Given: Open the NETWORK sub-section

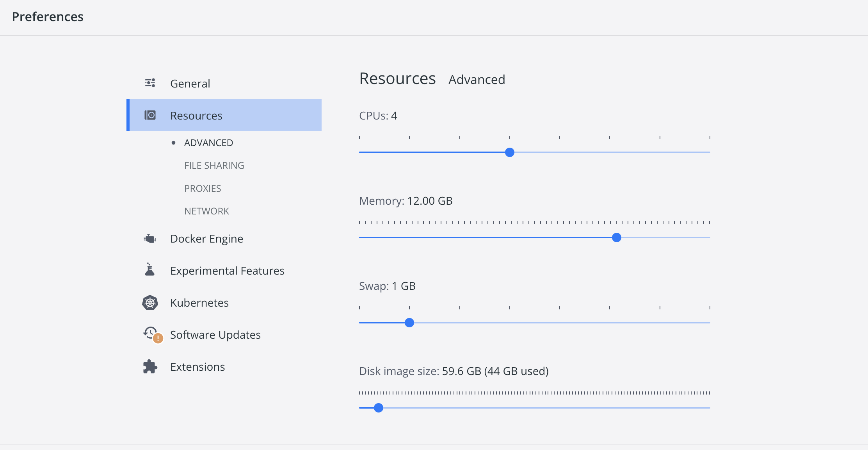Looking at the screenshot, I should tap(206, 211).
